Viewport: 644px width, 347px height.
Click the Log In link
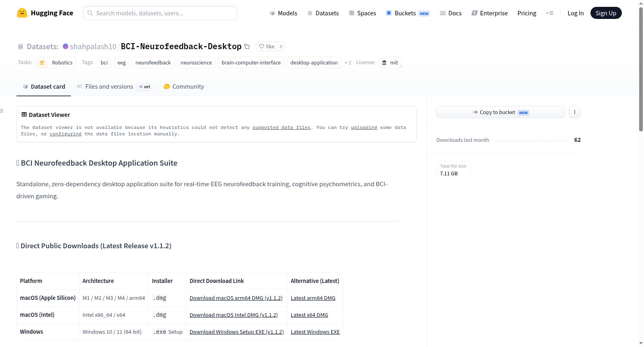576,13
